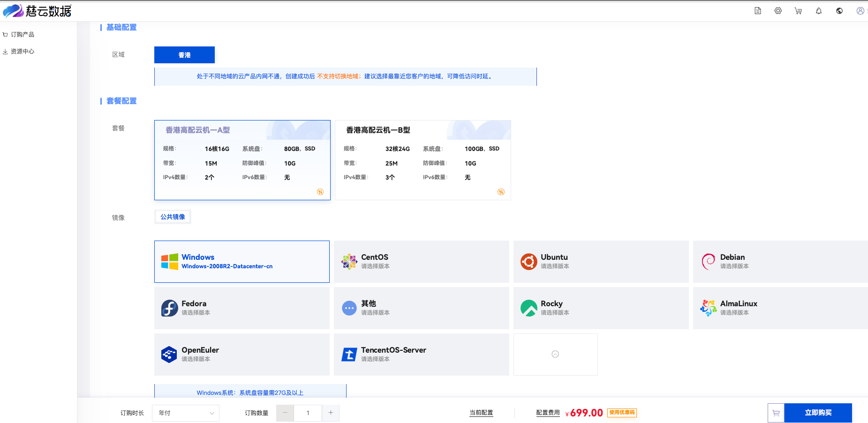This screenshot has width=868, height=423.
Task: Choose the 香港高配云机—A型 package
Action: 242,160
